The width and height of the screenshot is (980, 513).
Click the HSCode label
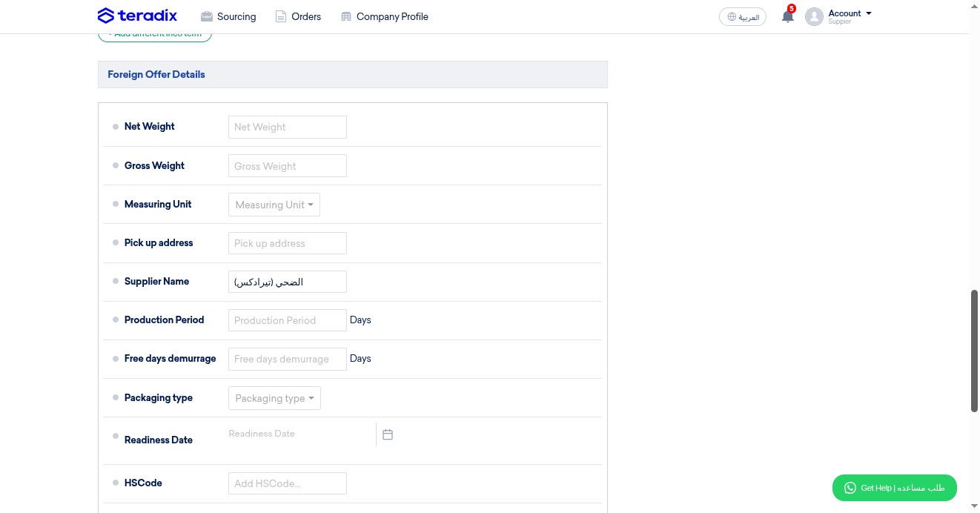[143, 483]
